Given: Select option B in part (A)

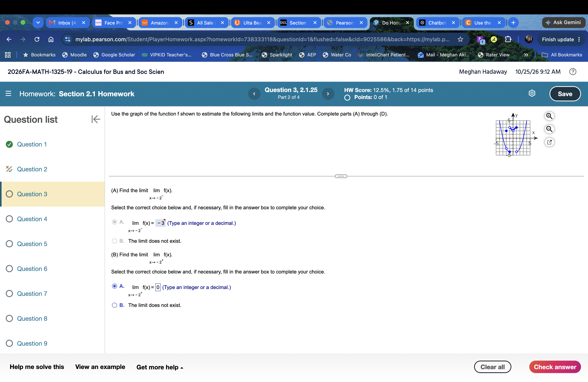Looking at the screenshot, I should coord(114,241).
